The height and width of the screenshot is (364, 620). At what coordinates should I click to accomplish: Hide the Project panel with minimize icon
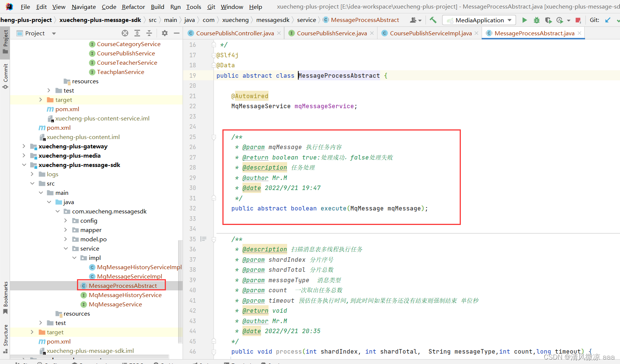point(177,33)
